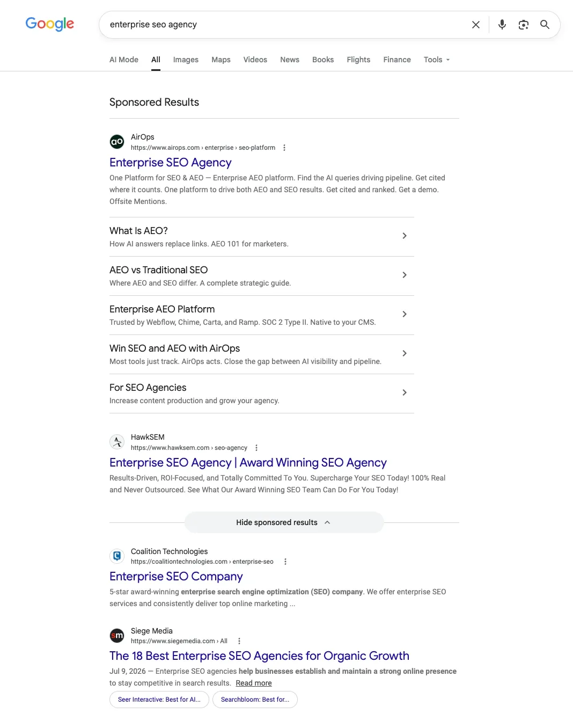Open three-dot menu beside Siege Media URL
Screen dimensions: 573x728
click(x=239, y=641)
